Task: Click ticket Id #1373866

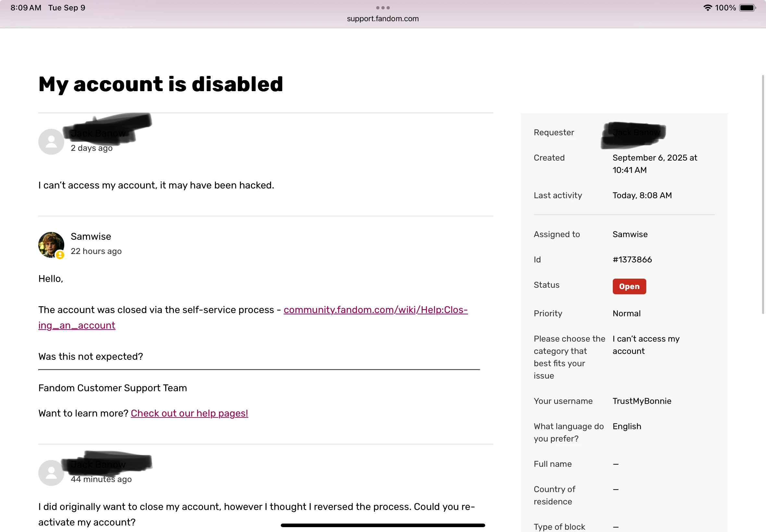Action: point(632,260)
